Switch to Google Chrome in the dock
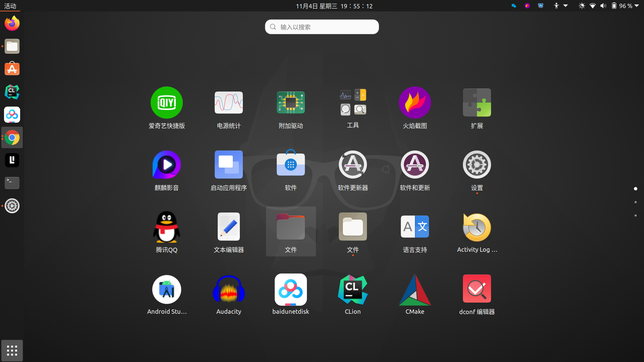The width and height of the screenshot is (644, 362). pos(12,137)
